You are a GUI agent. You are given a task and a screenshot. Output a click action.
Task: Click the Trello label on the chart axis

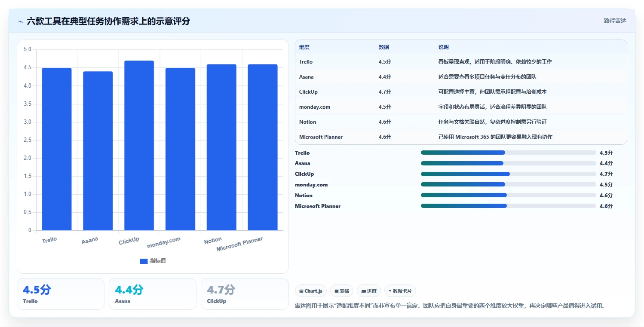pos(49,240)
